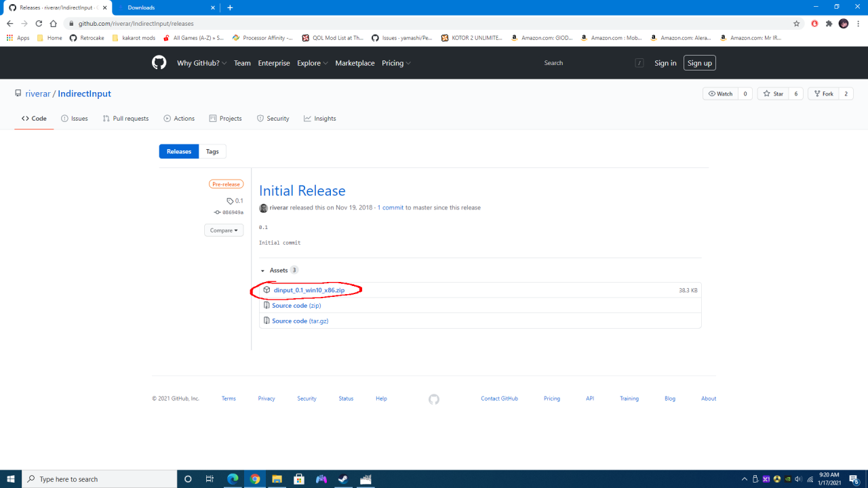The width and height of the screenshot is (868, 488).
Task: Click the Sign up button
Action: coord(699,63)
